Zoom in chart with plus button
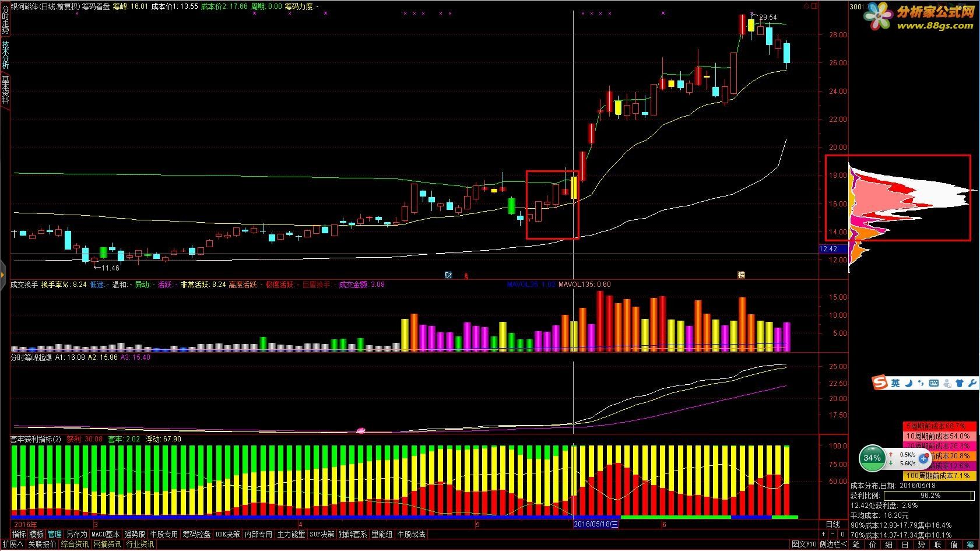This screenshot has width=980, height=551. point(824,534)
